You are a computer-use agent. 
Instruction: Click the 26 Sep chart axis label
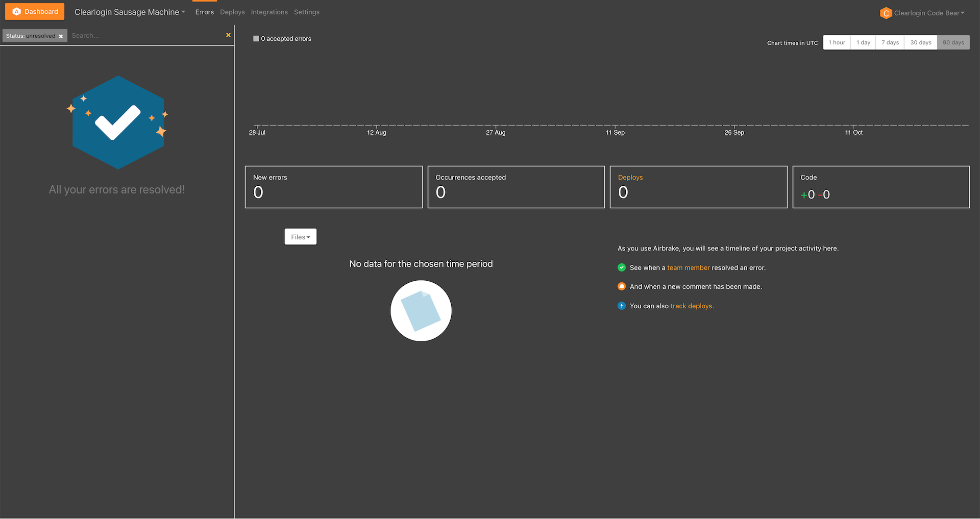[734, 133]
